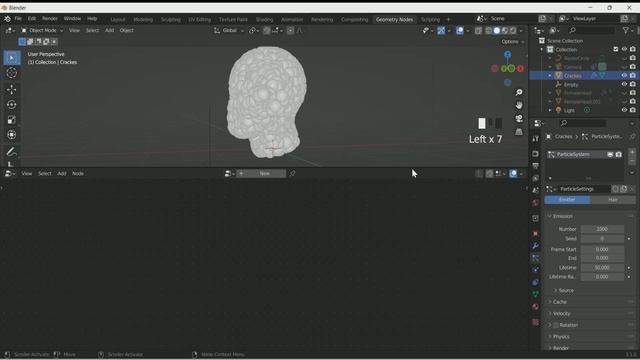Switch to Geometry Nodes workspace tab
Viewport: 640px width, 360px height.
coord(394,19)
